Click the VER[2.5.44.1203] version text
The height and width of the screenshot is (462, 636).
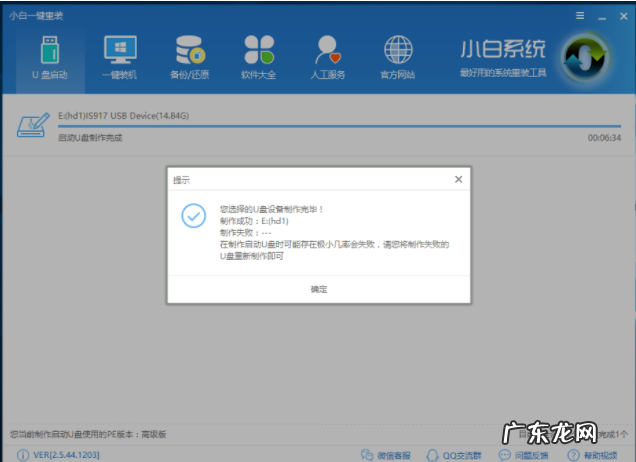[67, 455]
